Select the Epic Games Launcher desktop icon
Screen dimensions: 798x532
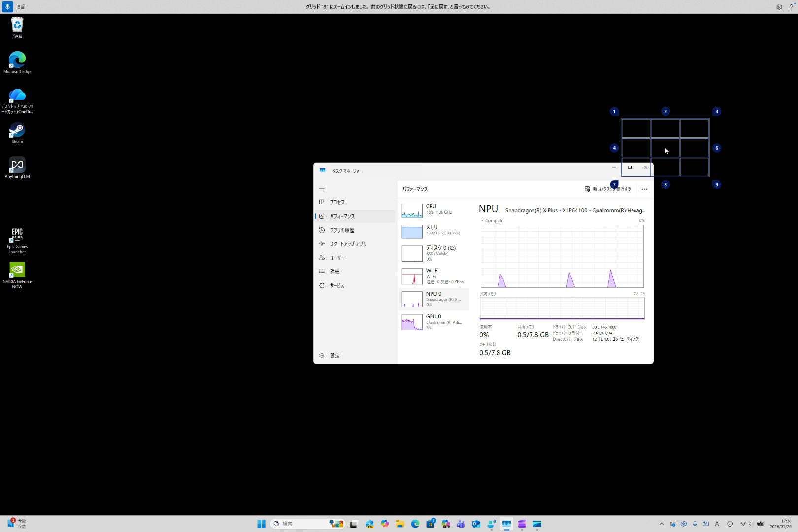[x=17, y=241]
